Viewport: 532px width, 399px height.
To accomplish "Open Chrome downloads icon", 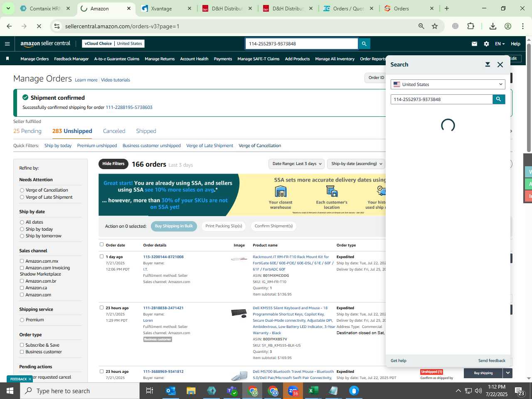I will (493, 26).
